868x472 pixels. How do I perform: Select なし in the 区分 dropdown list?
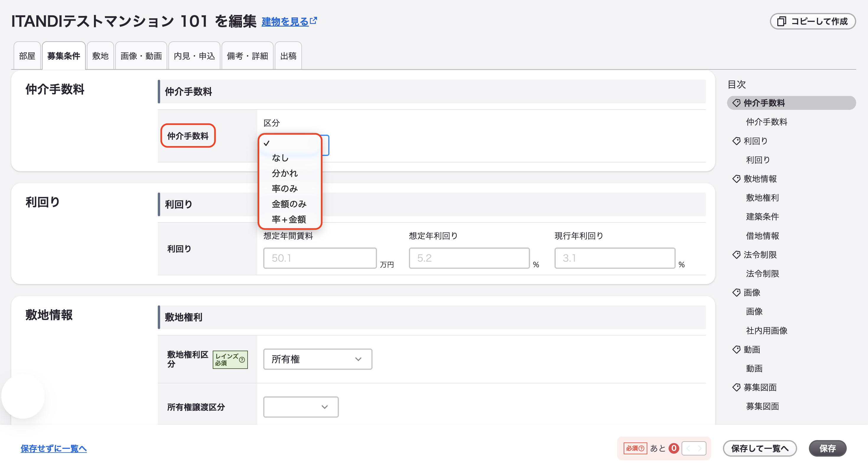coord(290,158)
